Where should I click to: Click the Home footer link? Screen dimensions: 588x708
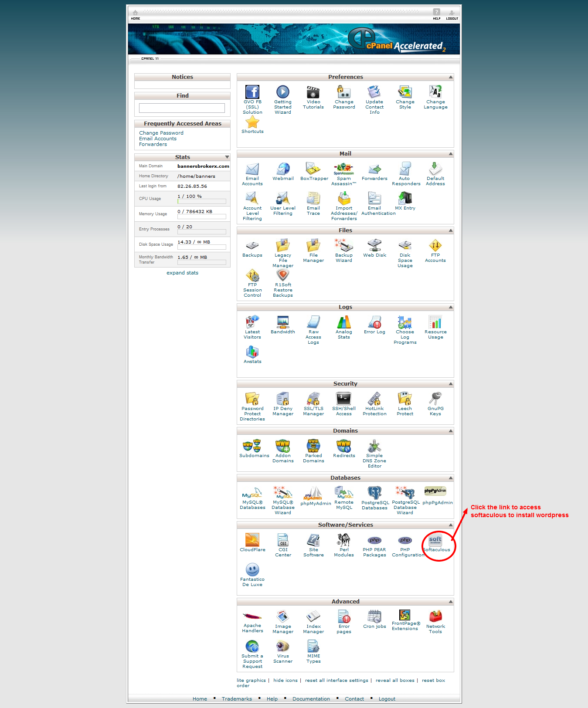pyautogui.click(x=200, y=699)
